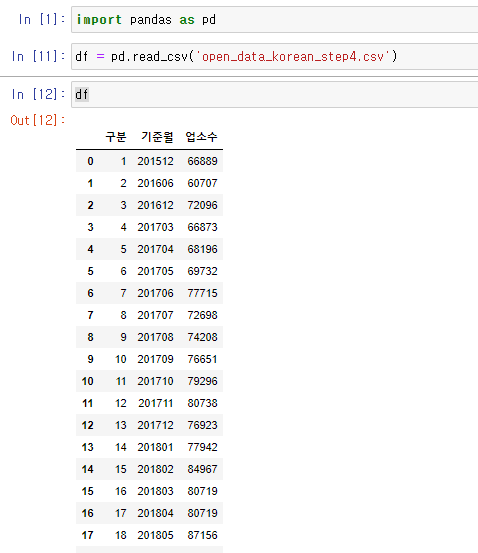
Task: Click the cell 201704
Action: [x=156, y=249]
